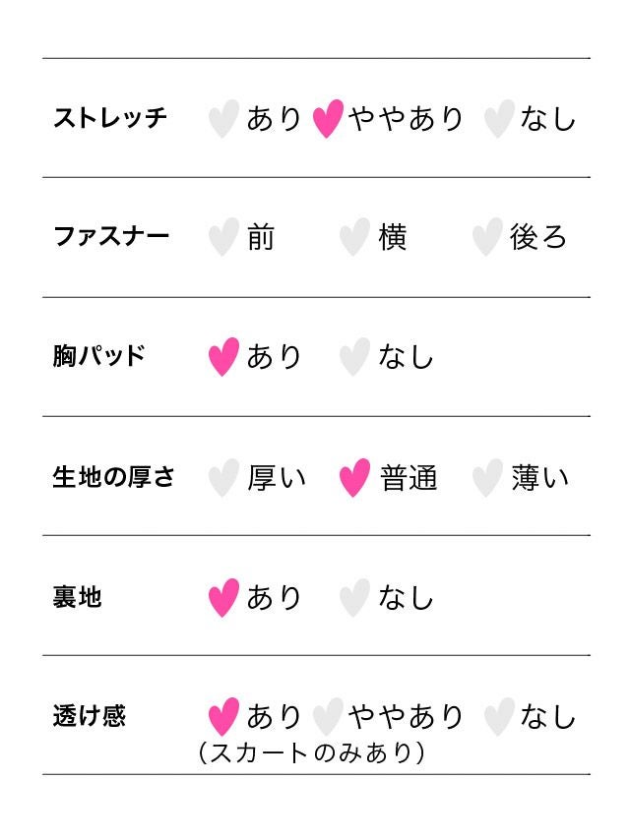
Task: Toggle the 生地の厚さ 普通 pink heart
Action: tap(354, 478)
